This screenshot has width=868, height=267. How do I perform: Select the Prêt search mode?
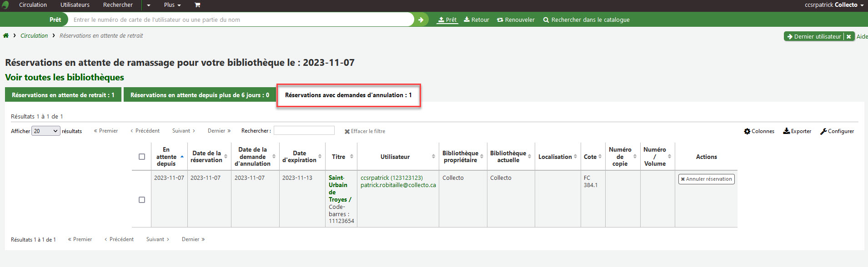tap(447, 20)
